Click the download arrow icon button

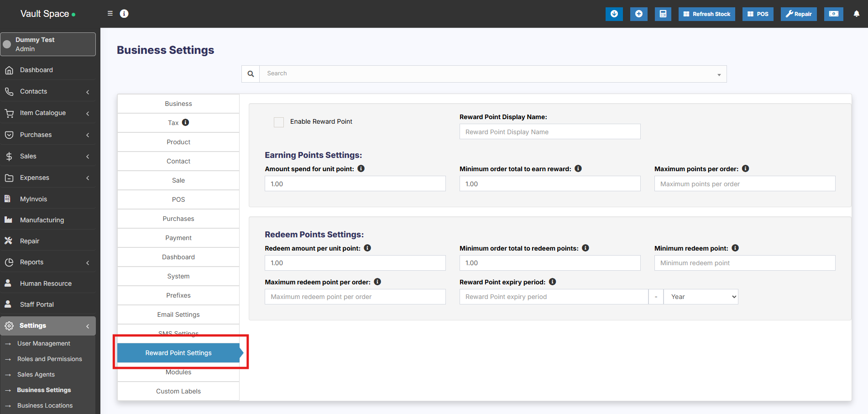click(614, 14)
